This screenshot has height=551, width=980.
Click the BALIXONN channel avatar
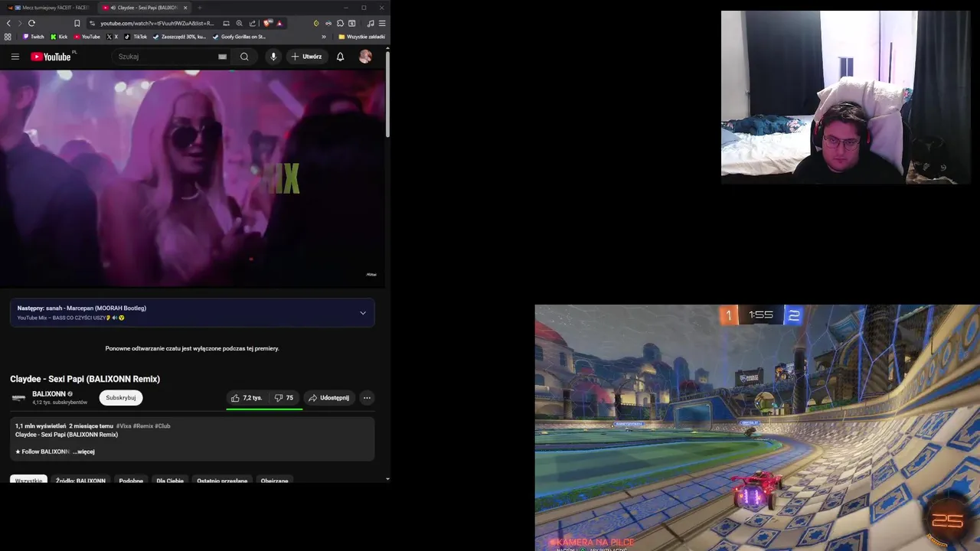(x=18, y=398)
